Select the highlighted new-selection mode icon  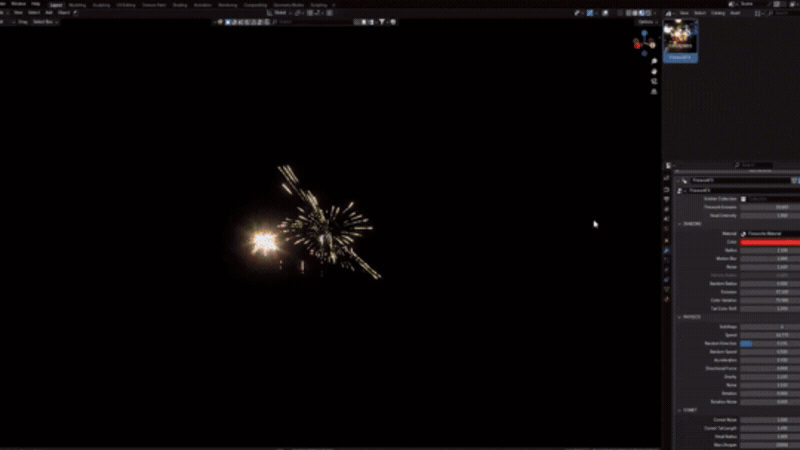(228, 22)
